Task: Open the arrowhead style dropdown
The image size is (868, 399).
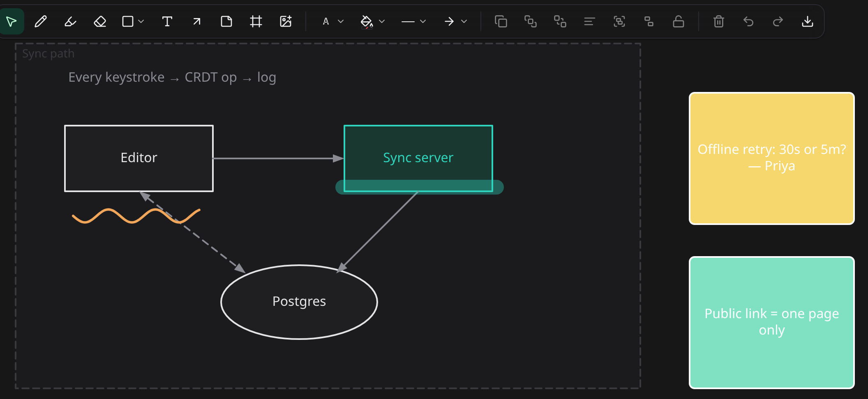Action: (x=455, y=21)
